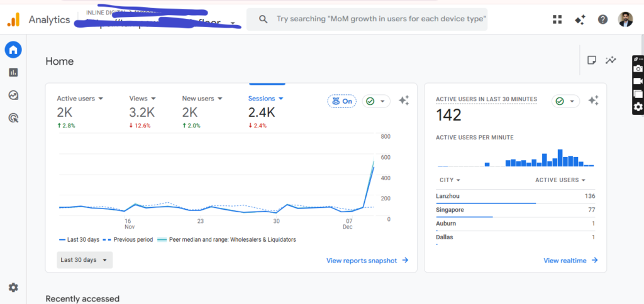Toggle the benchmarking On switch

(341, 101)
